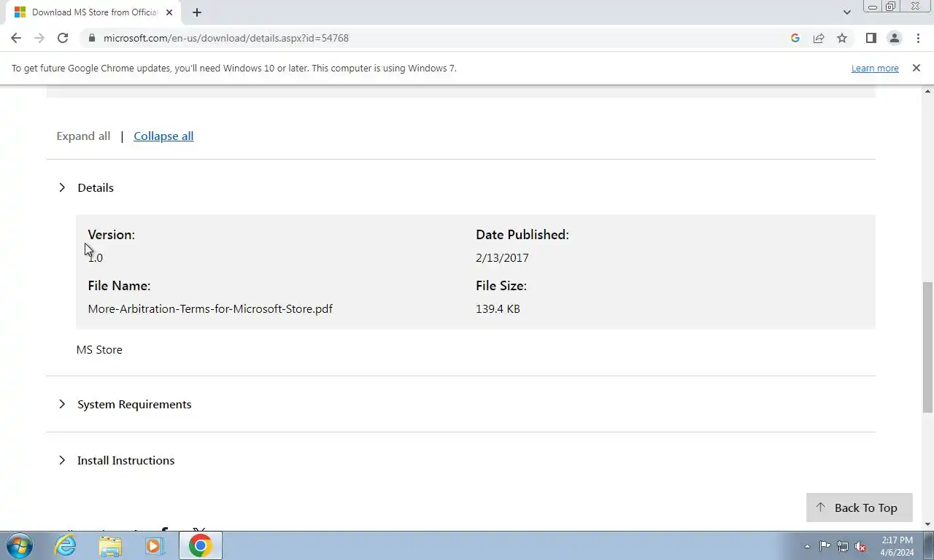934x560 pixels.
Task: Click the 139.4 KB file size value
Action: pos(498,308)
